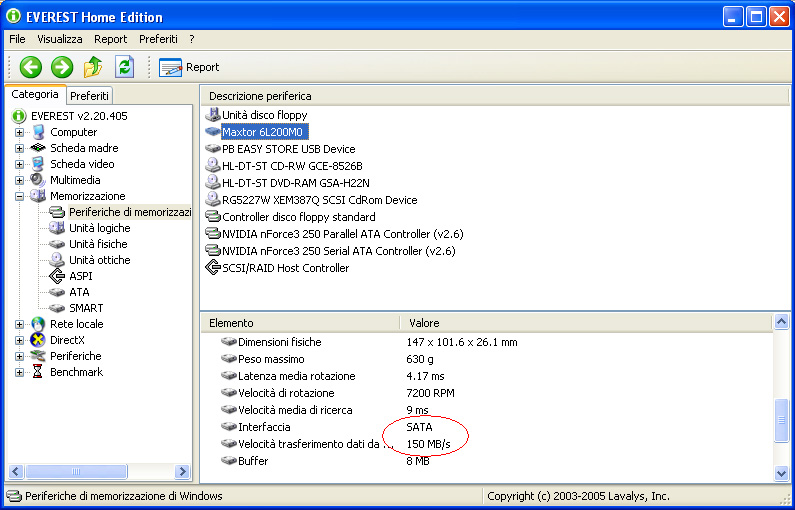Image resolution: width=795 pixels, height=510 pixels.
Task: Click the Descrizione periferica column header
Action: pyautogui.click(x=260, y=96)
